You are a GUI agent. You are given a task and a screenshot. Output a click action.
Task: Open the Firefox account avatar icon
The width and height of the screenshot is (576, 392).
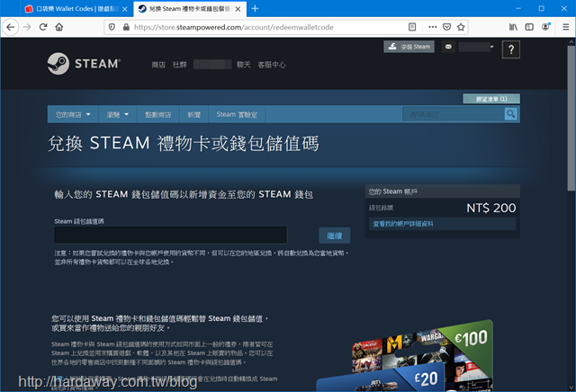546,27
